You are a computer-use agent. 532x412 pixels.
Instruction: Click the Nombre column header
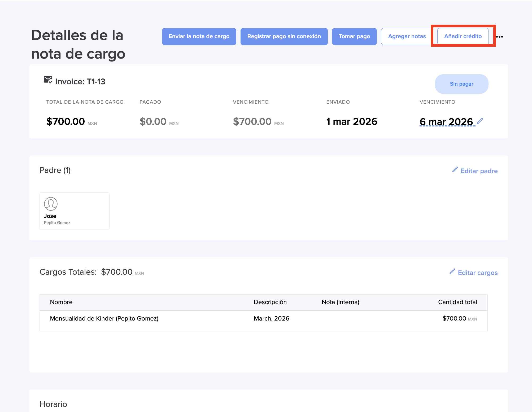[61, 302]
